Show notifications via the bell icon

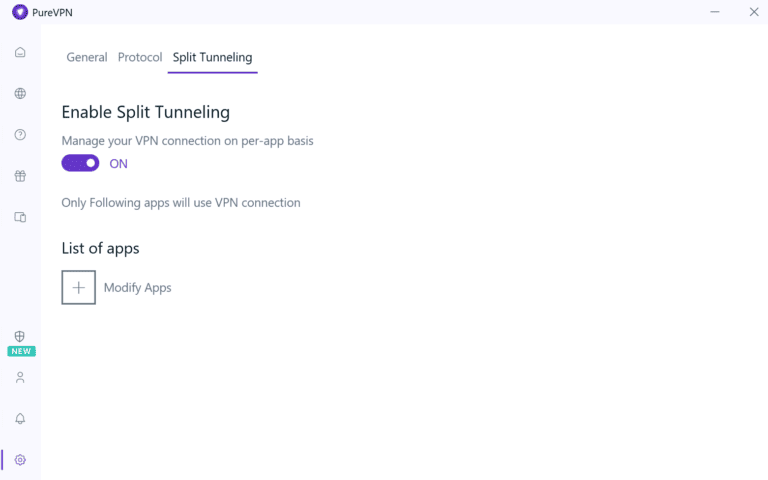coord(20,419)
